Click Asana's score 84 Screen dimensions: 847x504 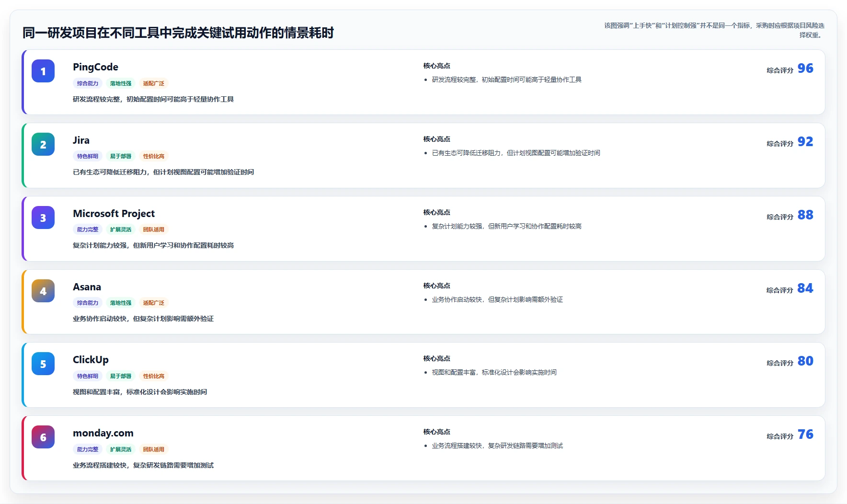point(805,288)
